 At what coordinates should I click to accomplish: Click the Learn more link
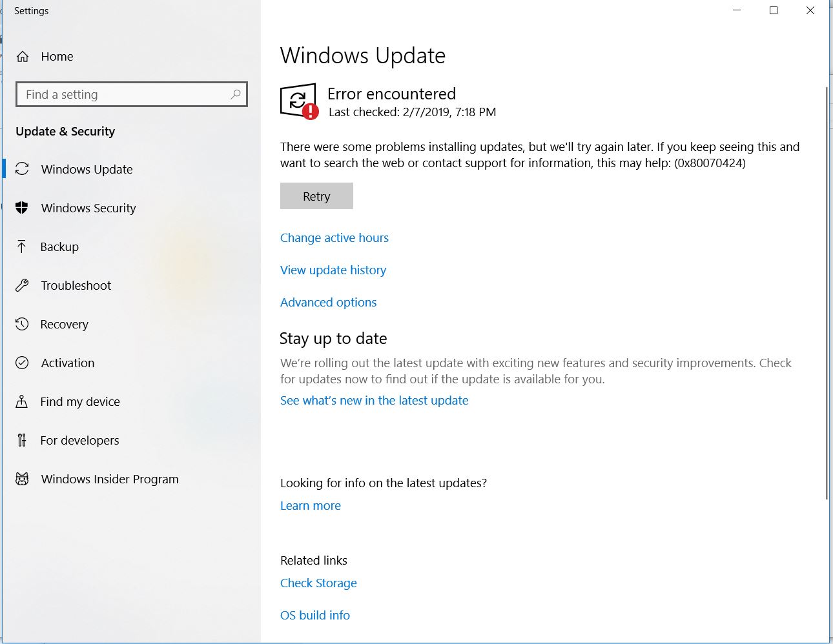[x=311, y=505]
